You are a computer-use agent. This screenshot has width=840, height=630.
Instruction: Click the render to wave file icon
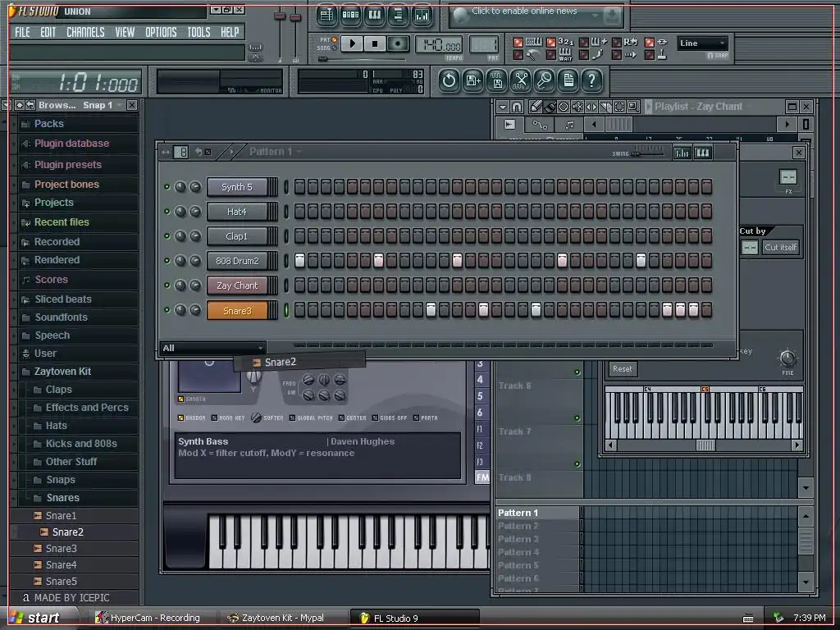tap(497, 81)
